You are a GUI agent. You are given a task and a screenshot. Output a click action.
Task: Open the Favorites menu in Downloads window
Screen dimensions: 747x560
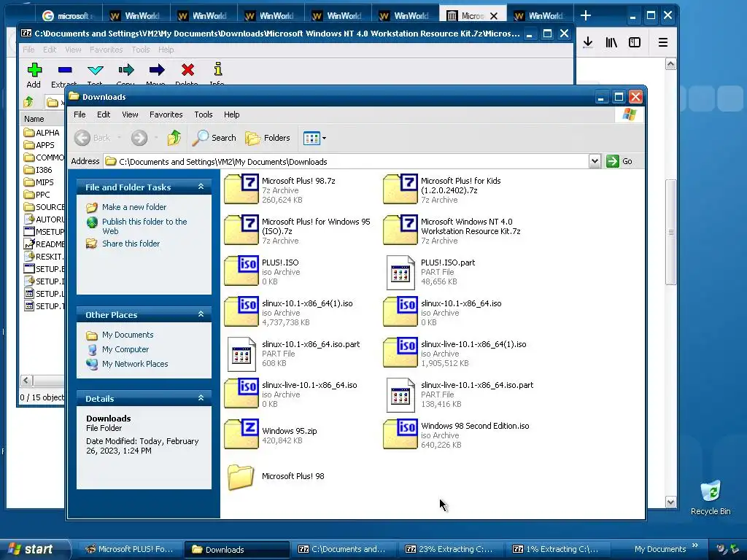point(166,114)
